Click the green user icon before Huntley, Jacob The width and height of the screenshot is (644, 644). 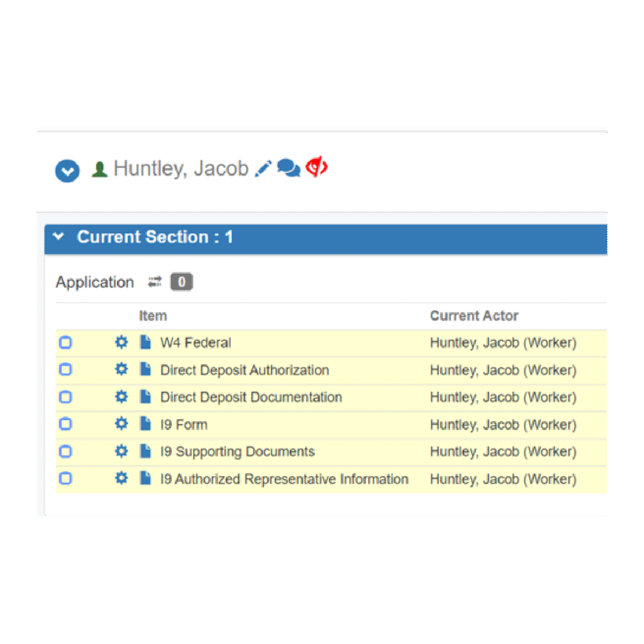(x=99, y=169)
